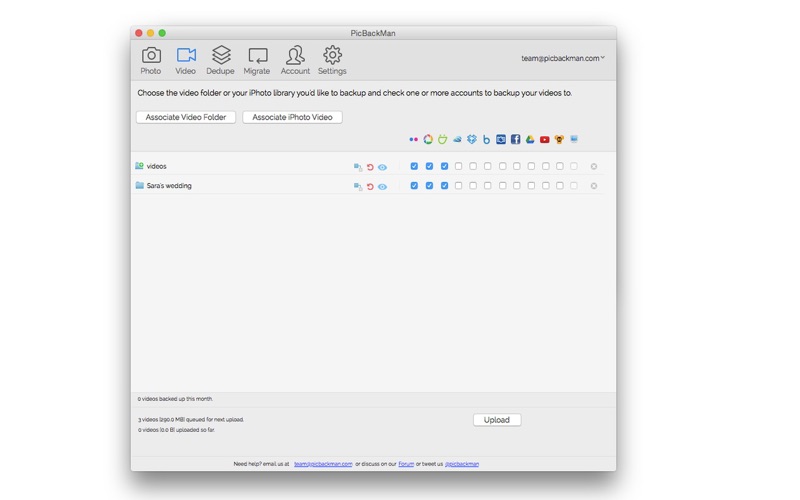Screen dimensions: 800x500
Task: Remove Sara's wedding with x icon
Action: tap(594, 186)
